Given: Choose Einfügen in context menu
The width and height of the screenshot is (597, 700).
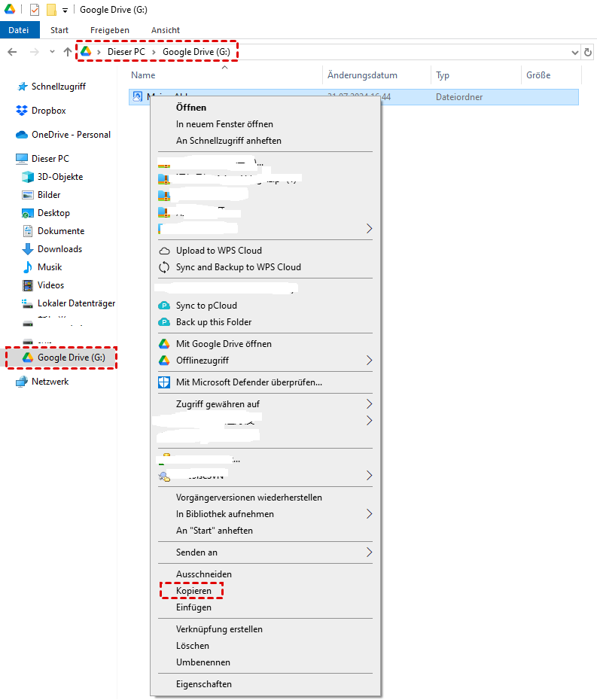Looking at the screenshot, I should tap(193, 607).
